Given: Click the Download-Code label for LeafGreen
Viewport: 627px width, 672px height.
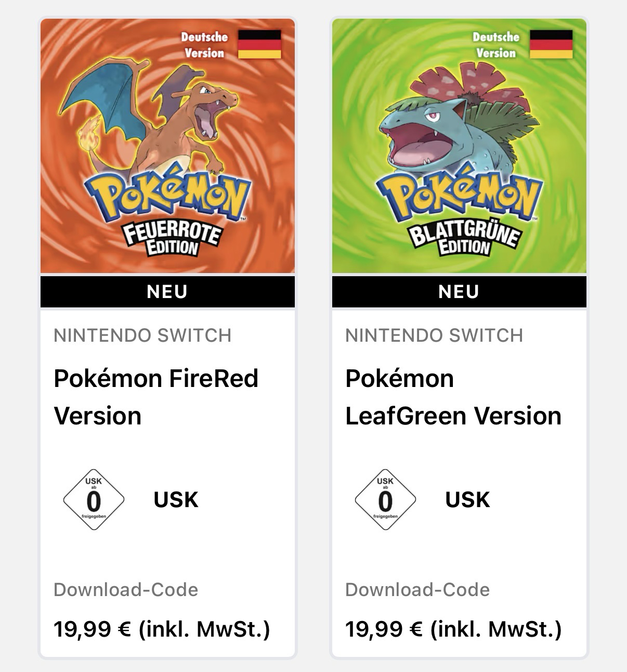Looking at the screenshot, I should (417, 590).
